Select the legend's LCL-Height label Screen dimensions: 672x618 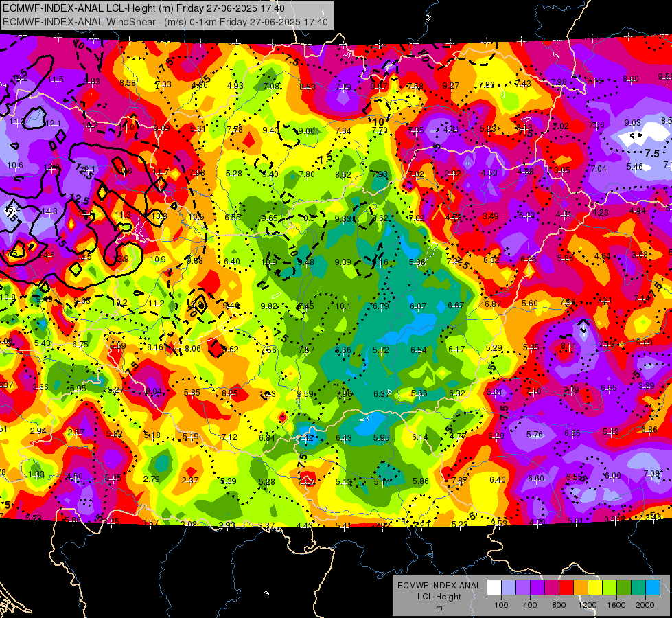(x=439, y=597)
